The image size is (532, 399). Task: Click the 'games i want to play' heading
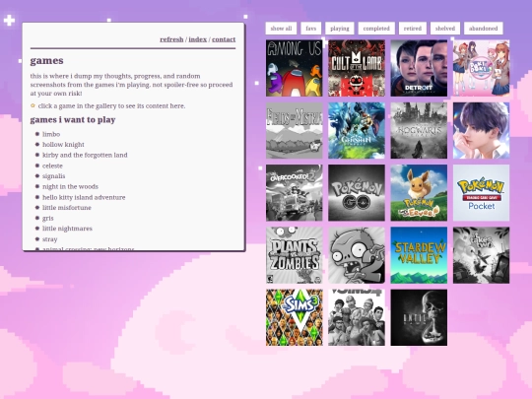73,120
